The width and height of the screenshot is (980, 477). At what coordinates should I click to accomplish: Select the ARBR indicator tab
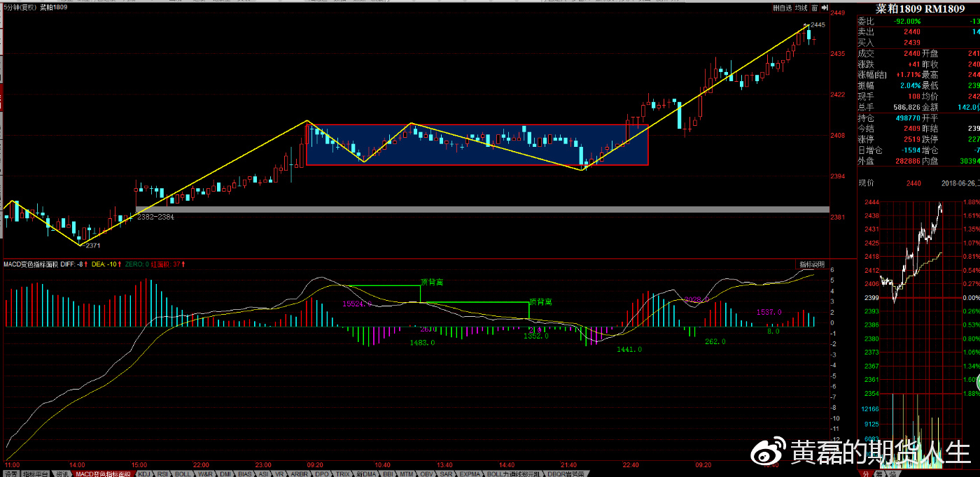pos(299,474)
